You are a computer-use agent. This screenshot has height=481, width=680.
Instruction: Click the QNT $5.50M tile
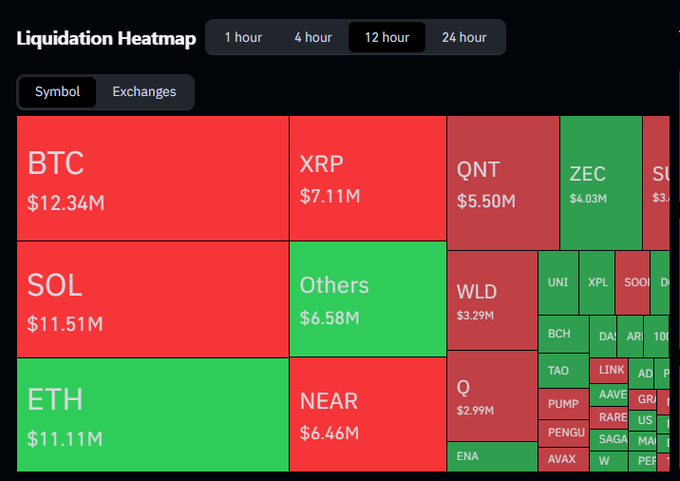(x=503, y=183)
